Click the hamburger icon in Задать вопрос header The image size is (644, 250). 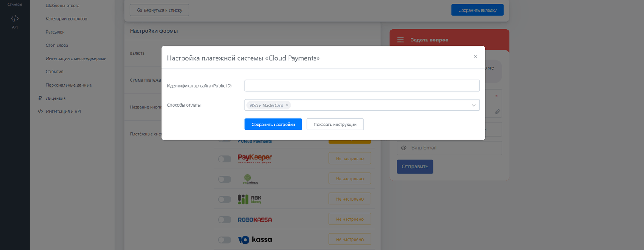point(400,40)
